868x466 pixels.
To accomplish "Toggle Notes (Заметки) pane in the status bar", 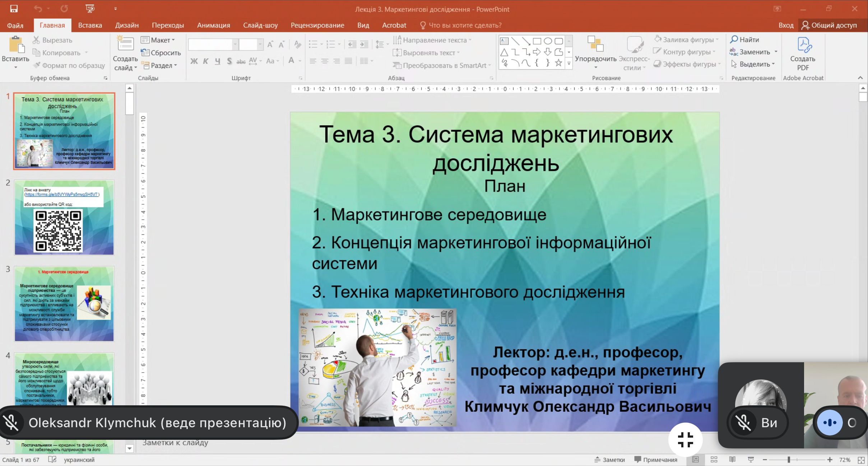I will 609,460.
